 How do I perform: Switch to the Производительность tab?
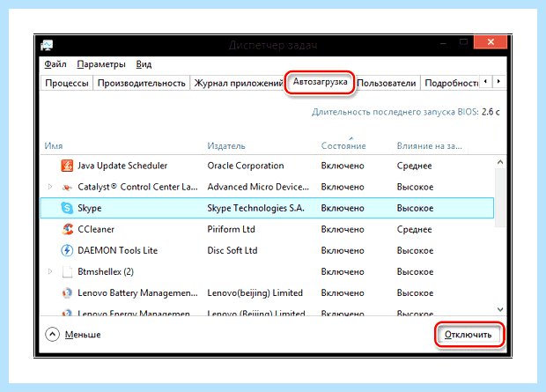[x=142, y=83]
